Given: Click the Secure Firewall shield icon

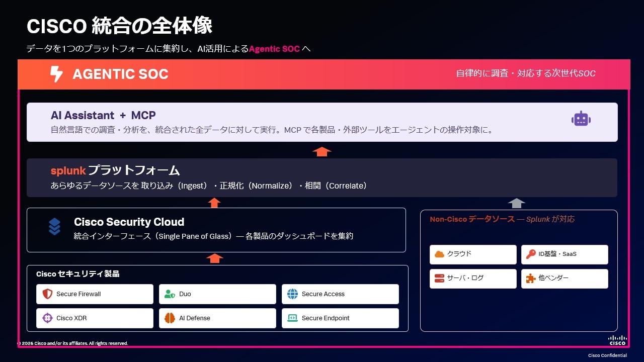Looking at the screenshot, I should click(x=47, y=294).
